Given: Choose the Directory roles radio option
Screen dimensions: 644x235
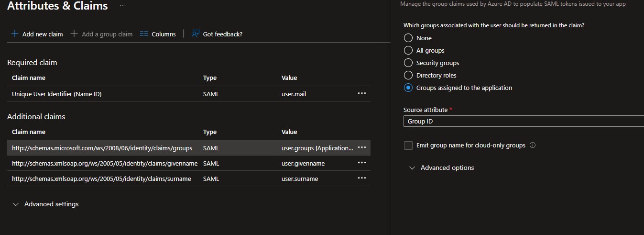Looking at the screenshot, I should pyautogui.click(x=408, y=75).
